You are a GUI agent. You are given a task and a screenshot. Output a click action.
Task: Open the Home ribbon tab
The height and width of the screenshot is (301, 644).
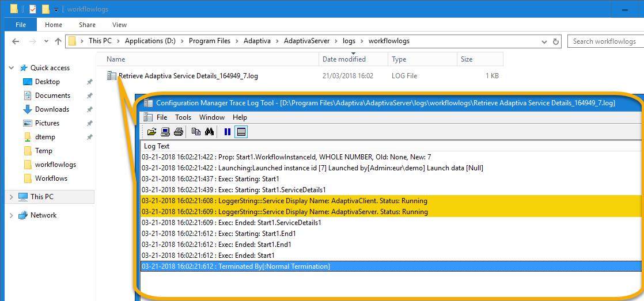click(54, 25)
